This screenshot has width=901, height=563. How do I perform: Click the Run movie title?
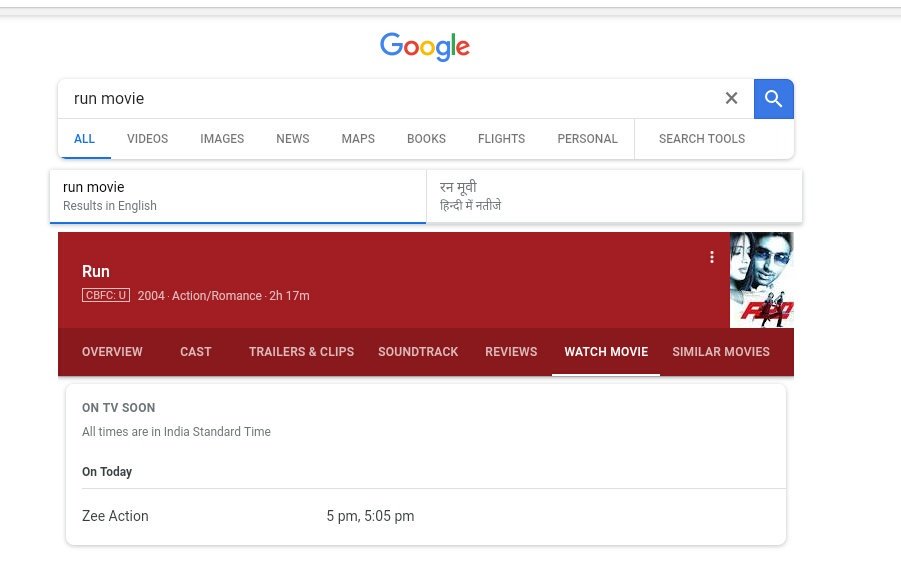[x=96, y=271]
